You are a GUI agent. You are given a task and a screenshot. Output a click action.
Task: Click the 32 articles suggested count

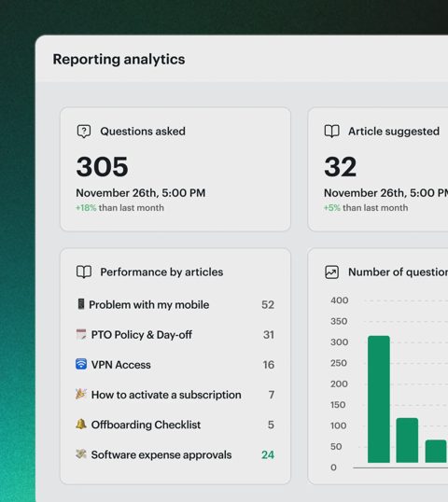340,166
